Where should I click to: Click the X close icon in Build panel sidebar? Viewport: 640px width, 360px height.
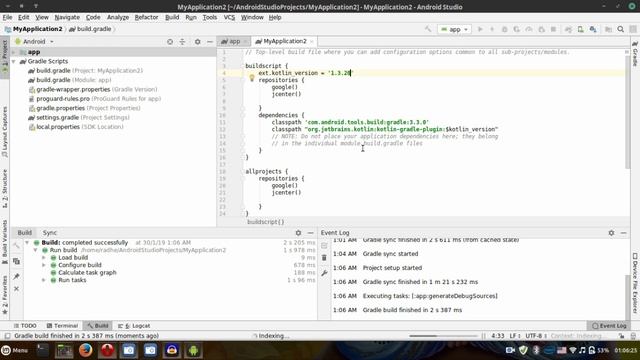pos(16,289)
